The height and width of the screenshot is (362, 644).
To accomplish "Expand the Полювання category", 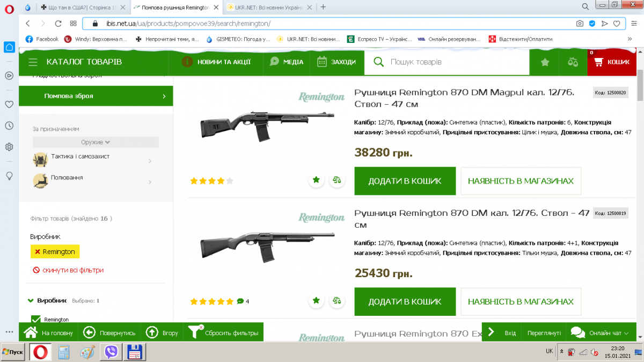I will click(x=149, y=182).
